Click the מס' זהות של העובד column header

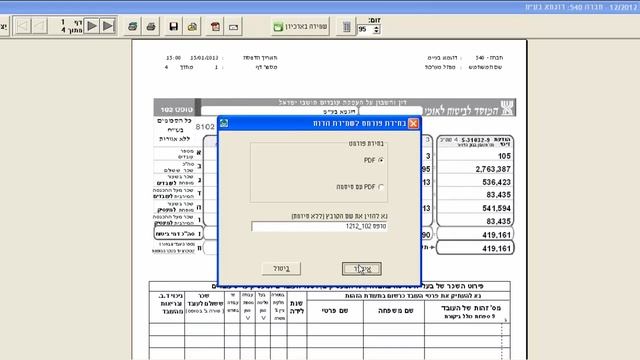coord(471,308)
